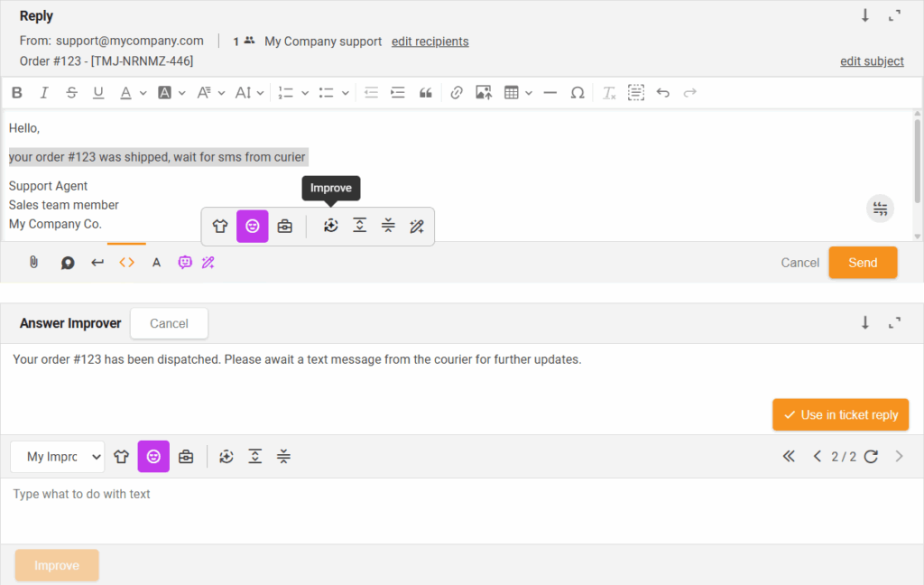Click the rephrase regenerate icon
This screenshot has height=585, width=924.
[330, 226]
